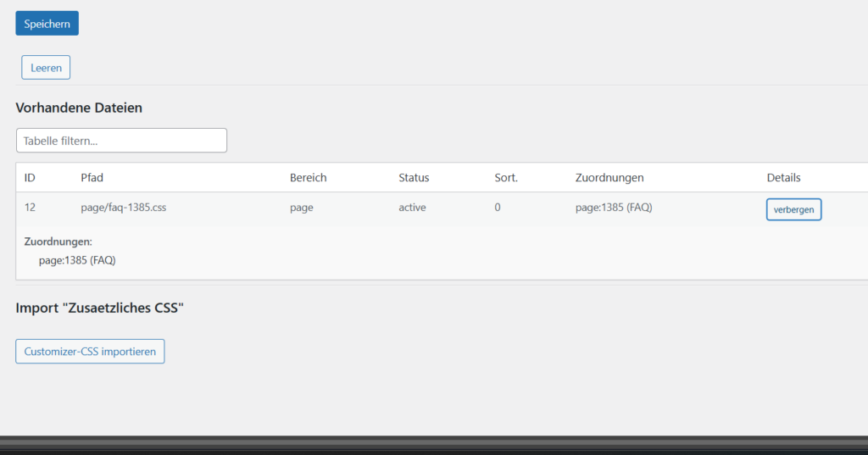Image resolution: width=868 pixels, height=455 pixels.
Task: Focus the 'Tabelle filtern...' search field
Action: tap(121, 141)
